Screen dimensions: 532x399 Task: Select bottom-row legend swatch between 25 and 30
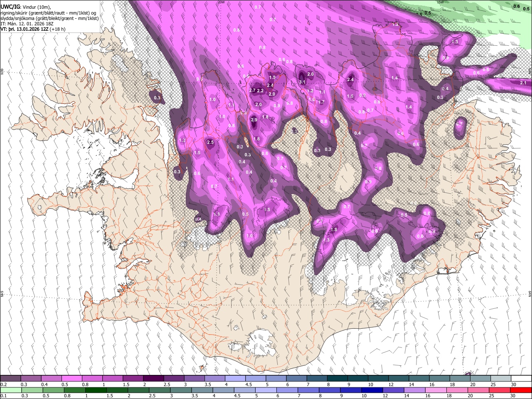(500, 390)
